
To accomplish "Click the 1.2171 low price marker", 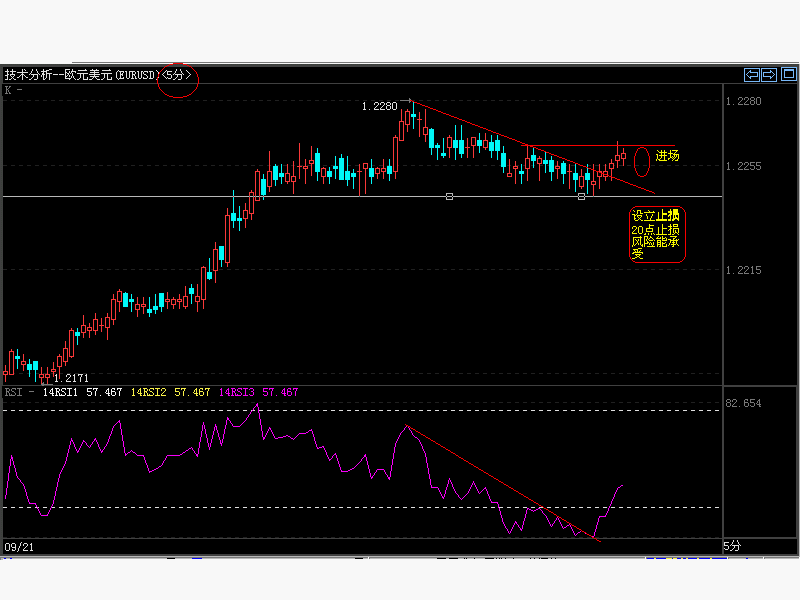I will point(71,378).
